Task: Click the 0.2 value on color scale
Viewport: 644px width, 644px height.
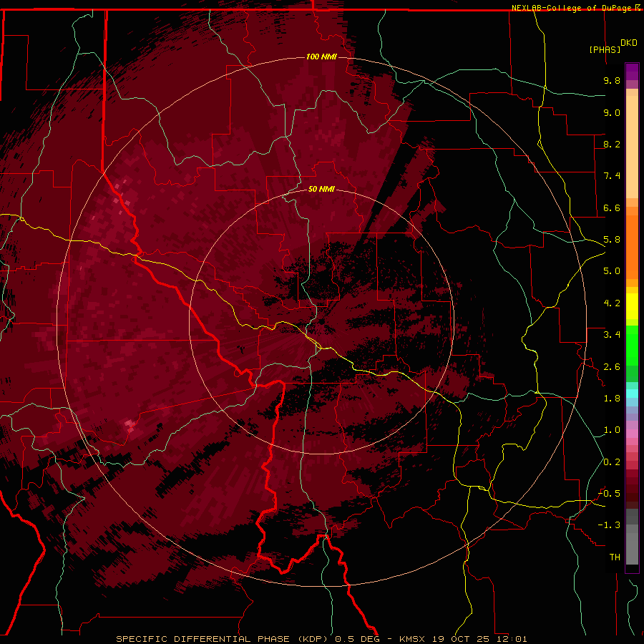Action: tap(612, 462)
